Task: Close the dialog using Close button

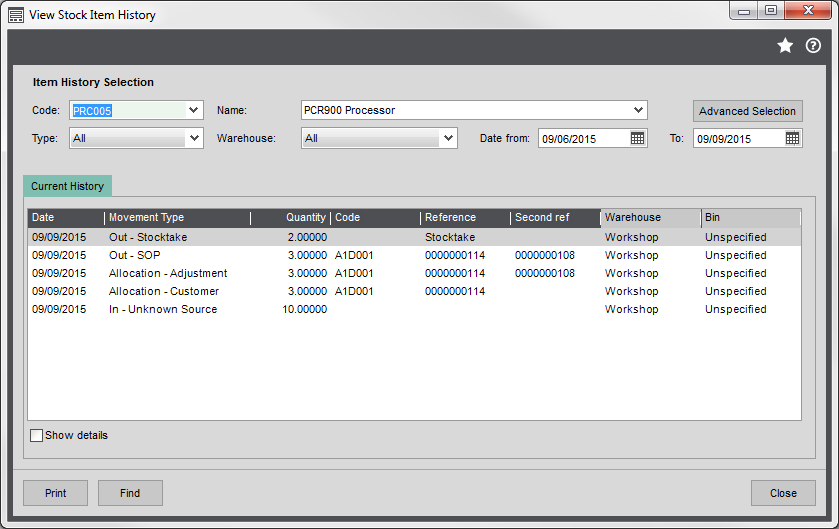Action: (x=783, y=493)
